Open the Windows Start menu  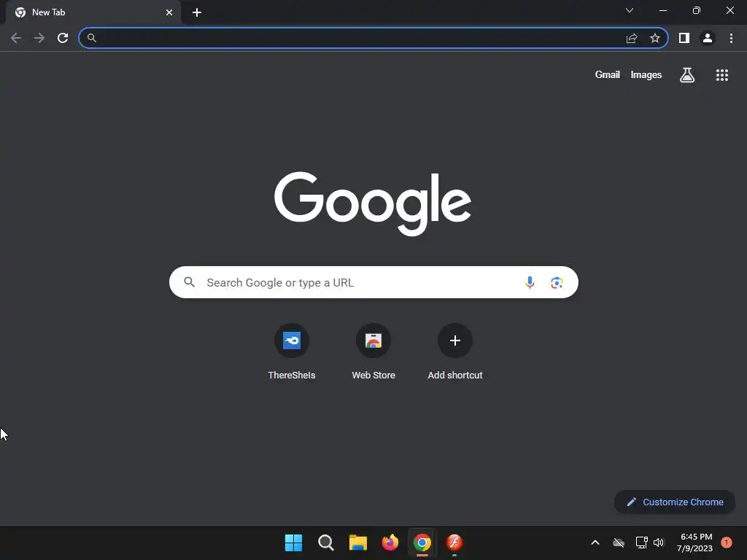293,542
